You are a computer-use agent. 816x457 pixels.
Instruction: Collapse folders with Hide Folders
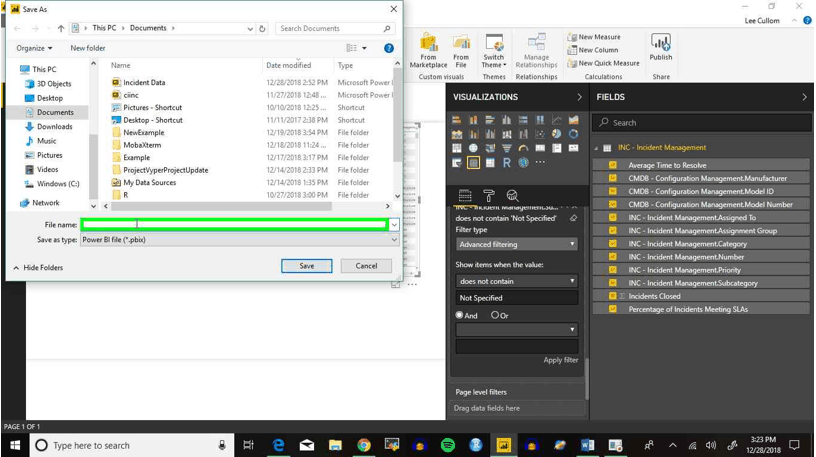point(38,268)
